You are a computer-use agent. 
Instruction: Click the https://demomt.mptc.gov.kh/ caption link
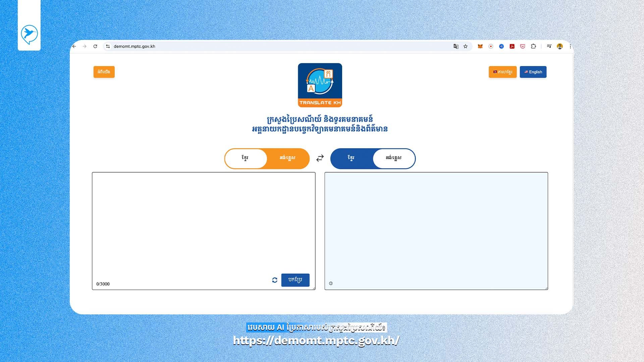pyautogui.click(x=316, y=341)
